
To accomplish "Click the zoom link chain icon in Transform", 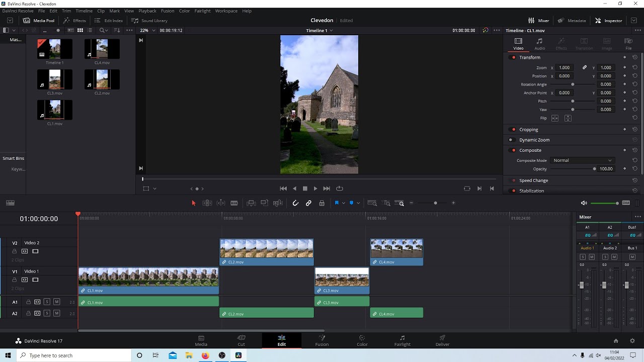I will point(585,67).
